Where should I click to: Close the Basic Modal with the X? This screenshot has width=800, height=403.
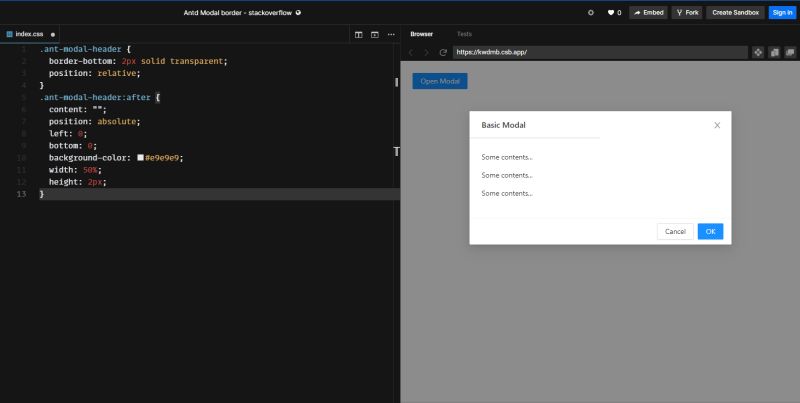point(717,125)
